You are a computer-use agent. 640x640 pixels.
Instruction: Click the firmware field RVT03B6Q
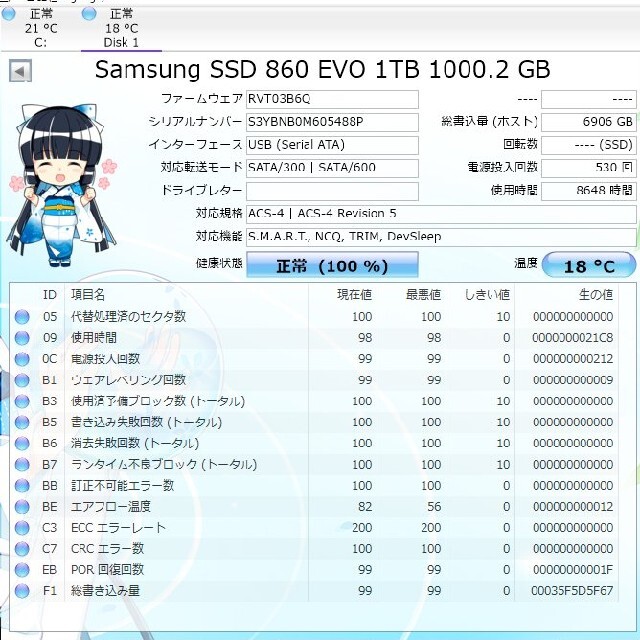pyautogui.click(x=332, y=99)
